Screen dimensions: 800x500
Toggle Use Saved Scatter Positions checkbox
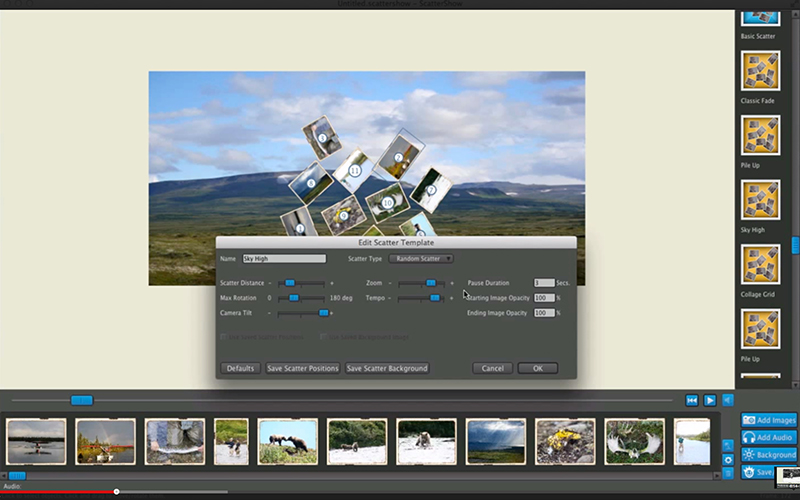click(x=224, y=337)
